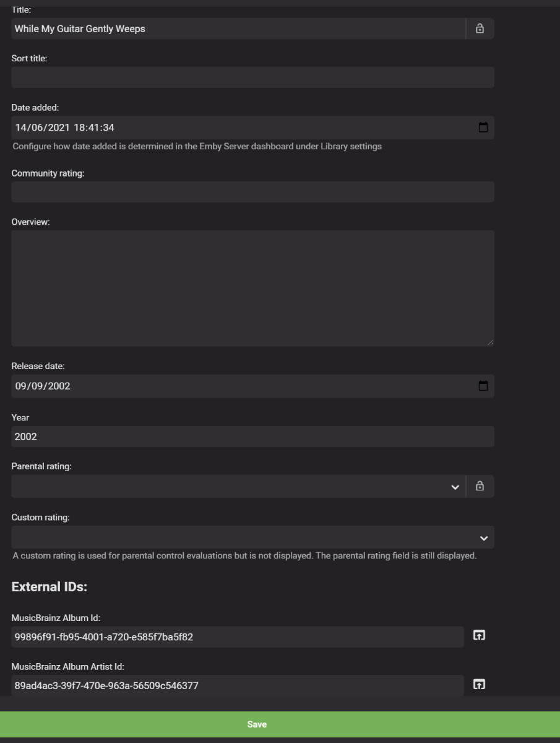Click the External IDs section heading
This screenshot has width=560, height=743.
click(x=50, y=587)
